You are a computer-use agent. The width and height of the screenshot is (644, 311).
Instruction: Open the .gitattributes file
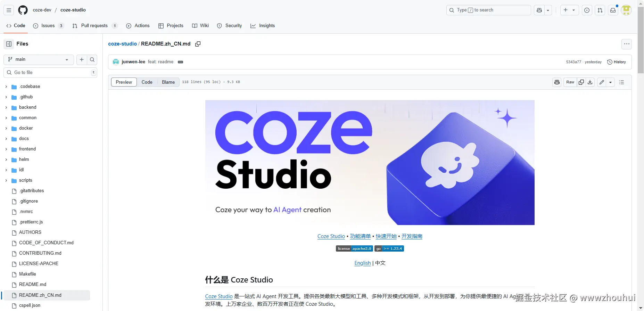click(32, 191)
